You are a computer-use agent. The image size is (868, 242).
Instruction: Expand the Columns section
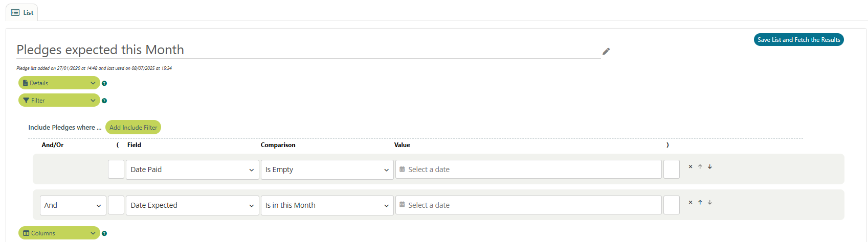(x=59, y=233)
